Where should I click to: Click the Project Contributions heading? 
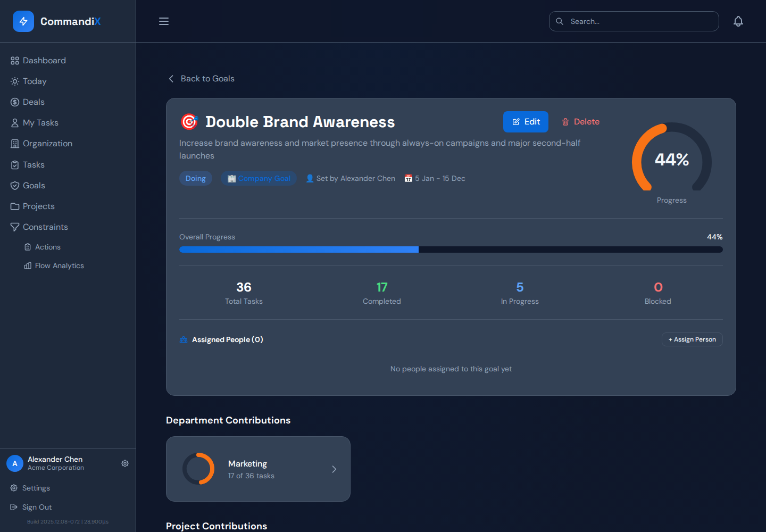217,526
